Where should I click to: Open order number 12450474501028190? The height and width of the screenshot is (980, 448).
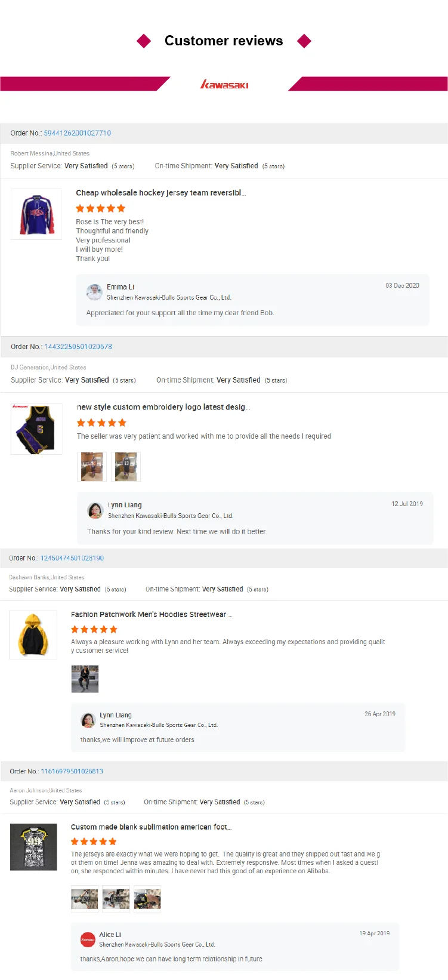coord(72,558)
